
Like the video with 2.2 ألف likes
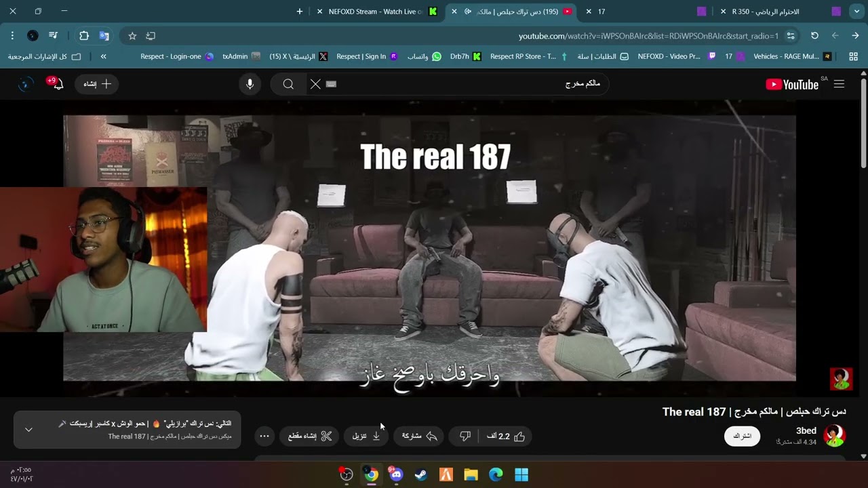(506, 436)
